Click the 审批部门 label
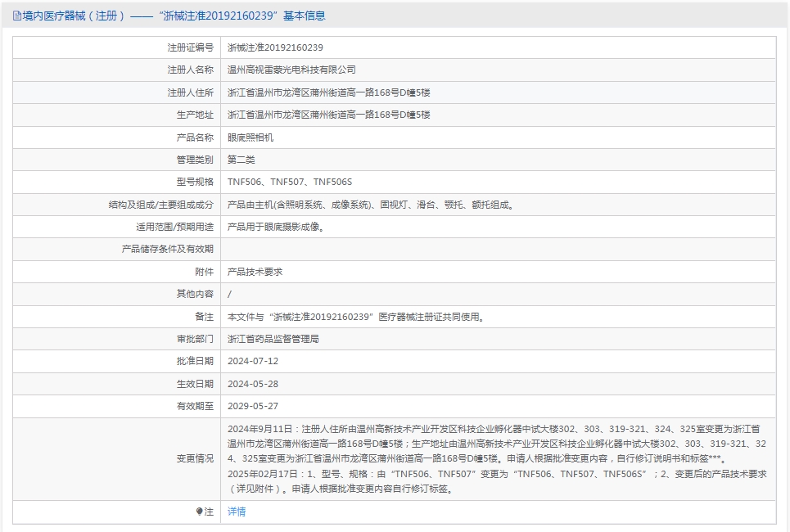 point(195,339)
